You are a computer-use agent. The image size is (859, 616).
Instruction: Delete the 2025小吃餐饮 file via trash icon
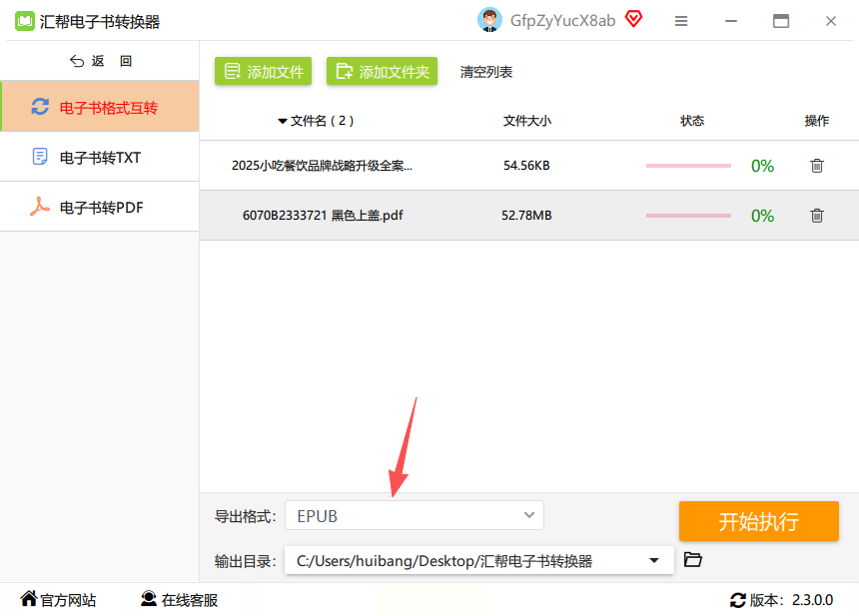click(817, 166)
